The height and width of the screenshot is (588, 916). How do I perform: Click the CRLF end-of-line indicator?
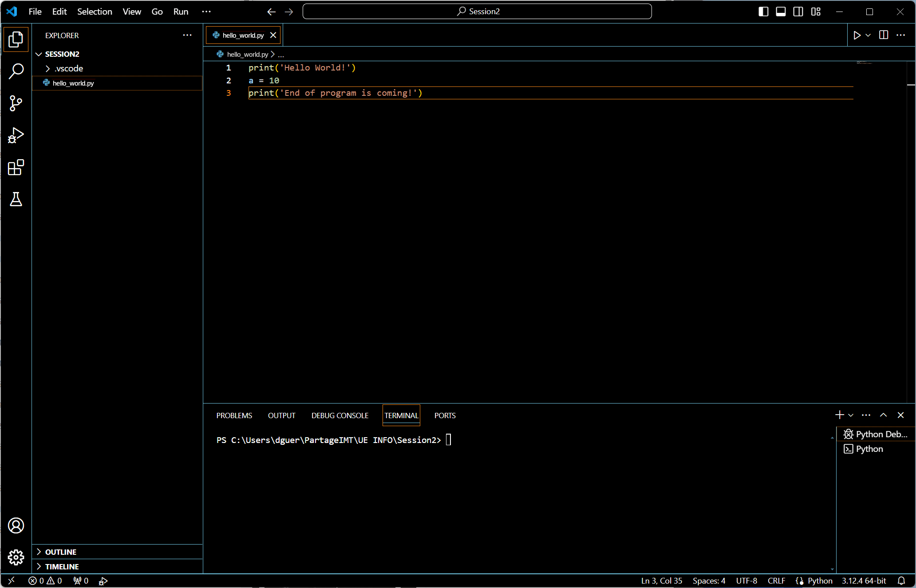[x=776, y=580]
